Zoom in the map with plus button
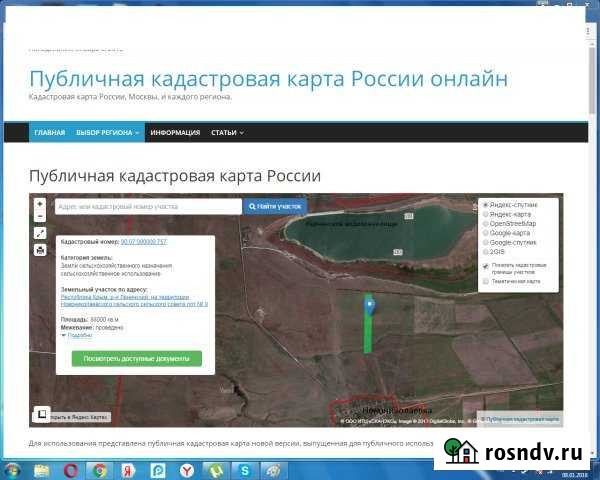The image size is (600, 480). 40,202
